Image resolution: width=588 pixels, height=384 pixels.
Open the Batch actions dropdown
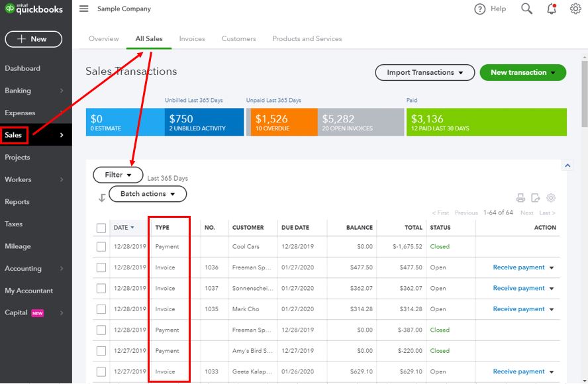tap(148, 194)
